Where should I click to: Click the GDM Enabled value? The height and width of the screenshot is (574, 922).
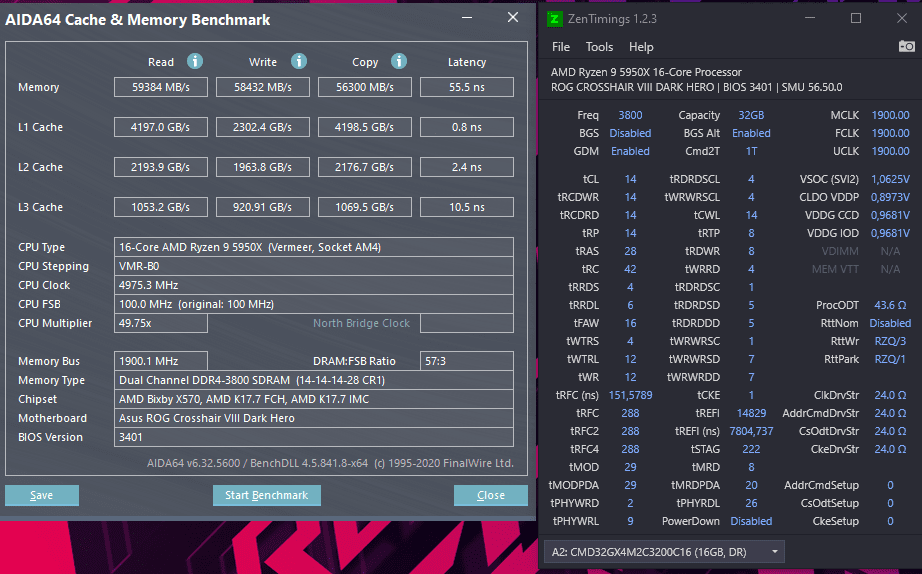coord(630,151)
